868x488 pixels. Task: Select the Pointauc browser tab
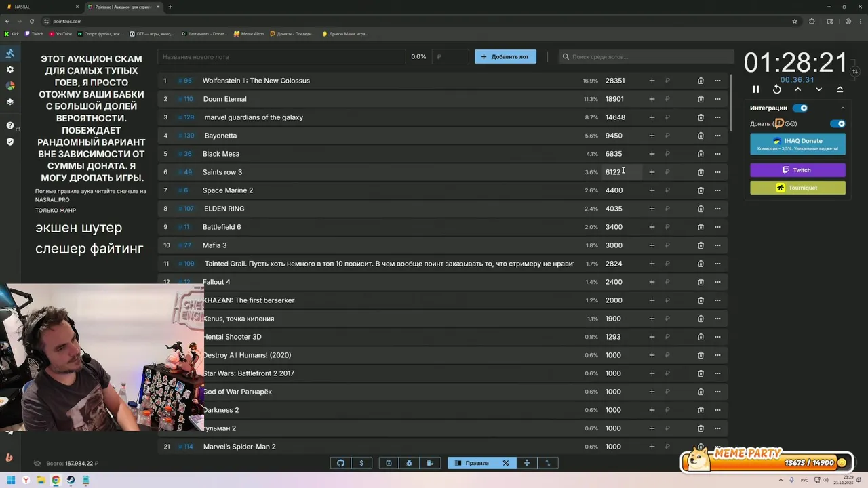[123, 7]
